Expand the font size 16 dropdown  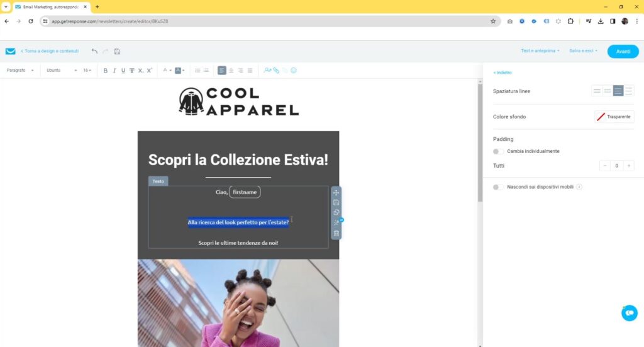[87, 71]
